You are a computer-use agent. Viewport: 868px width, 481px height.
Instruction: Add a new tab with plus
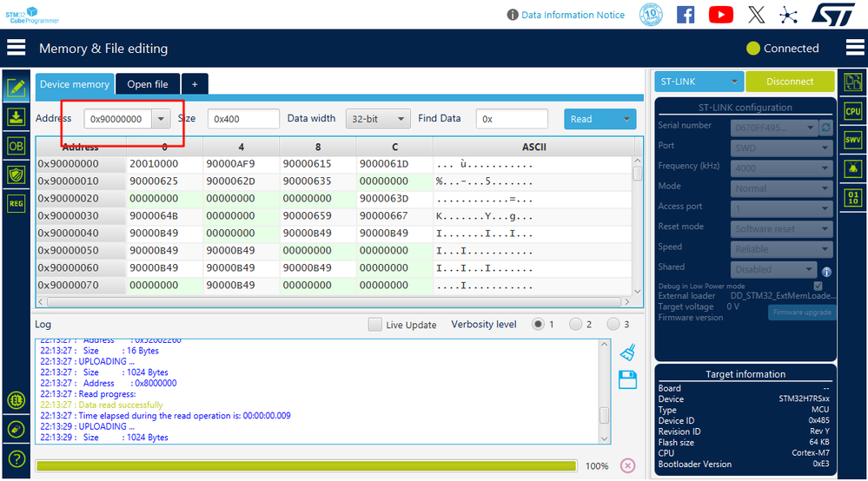[x=195, y=84]
